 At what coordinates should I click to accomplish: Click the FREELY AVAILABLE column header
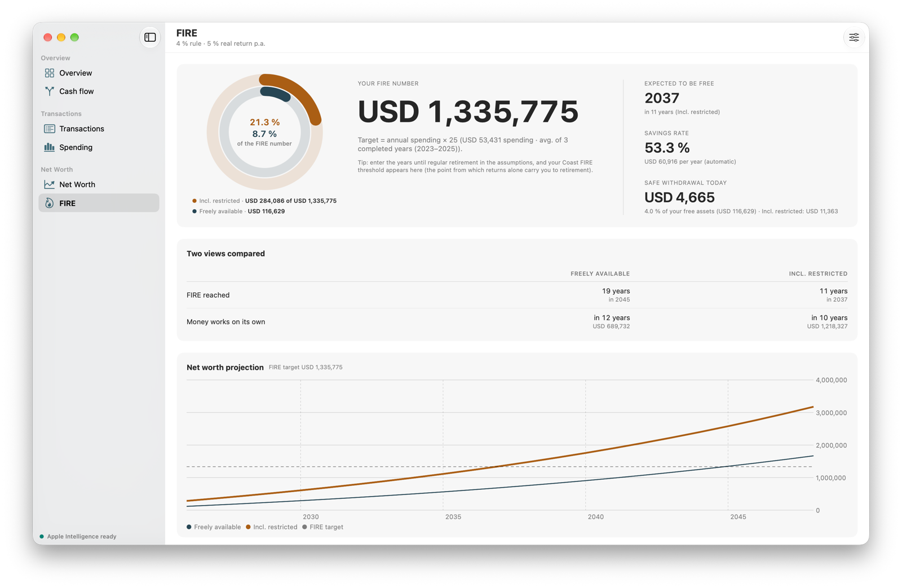coord(600,273)
